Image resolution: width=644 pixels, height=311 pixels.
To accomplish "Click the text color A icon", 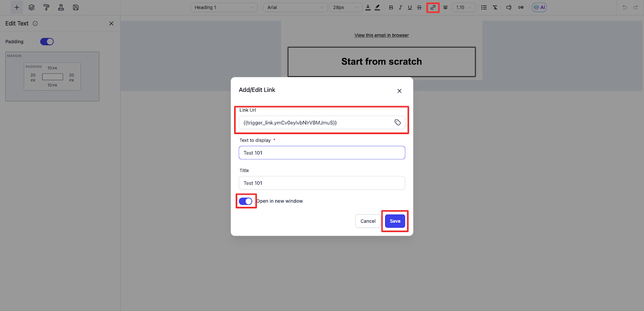I will point(368,7).
